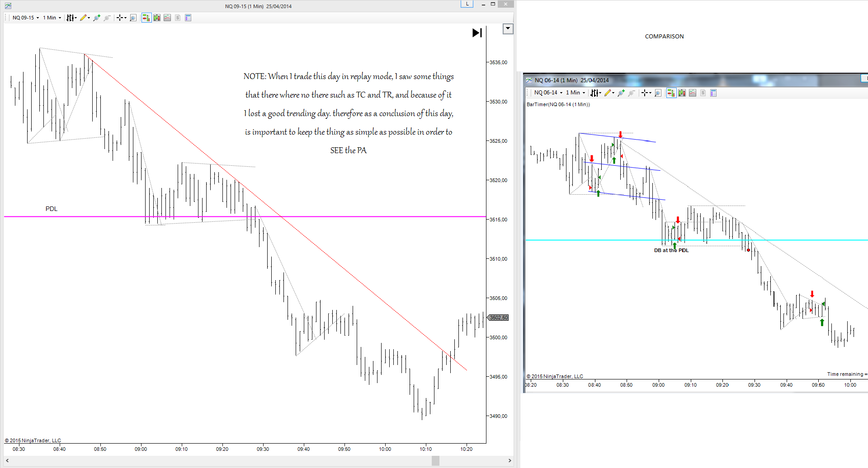Click the horizontal scrollbar thumb under NQ 09-15 chart
This screenshot has height=468, width=868.
(x=435, y=461)
